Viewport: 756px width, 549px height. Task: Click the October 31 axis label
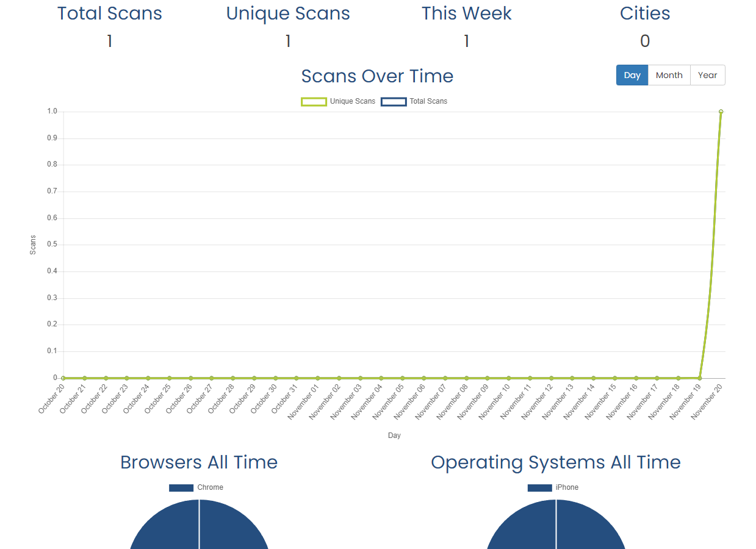285,400
